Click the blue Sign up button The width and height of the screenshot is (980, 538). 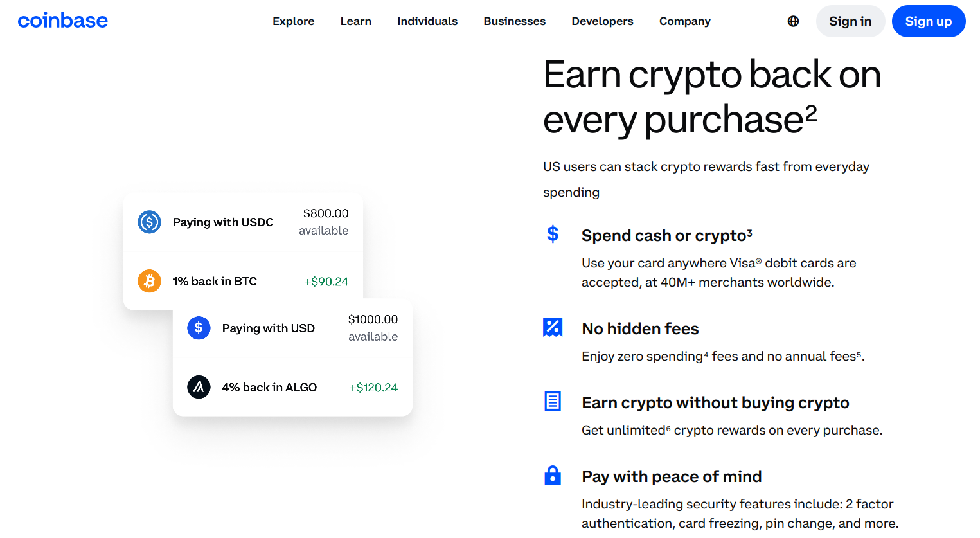tap(929, 21)
